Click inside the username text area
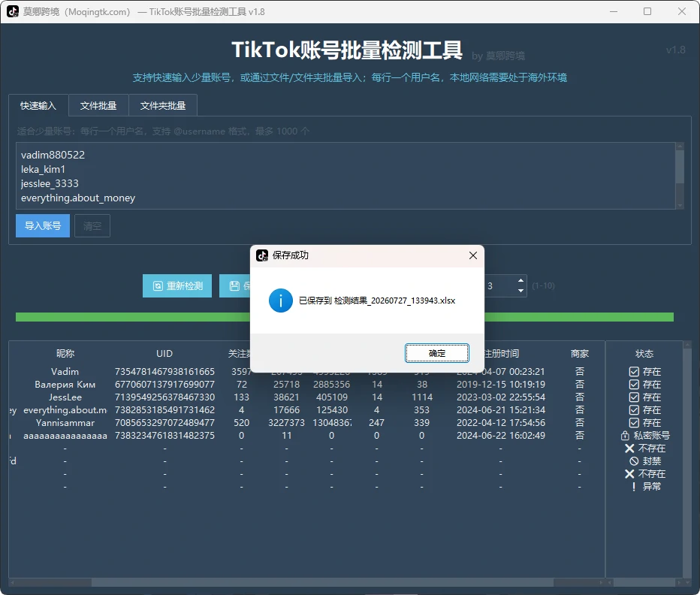The height and width of the screenshot is (595, 700). [345, 176]
